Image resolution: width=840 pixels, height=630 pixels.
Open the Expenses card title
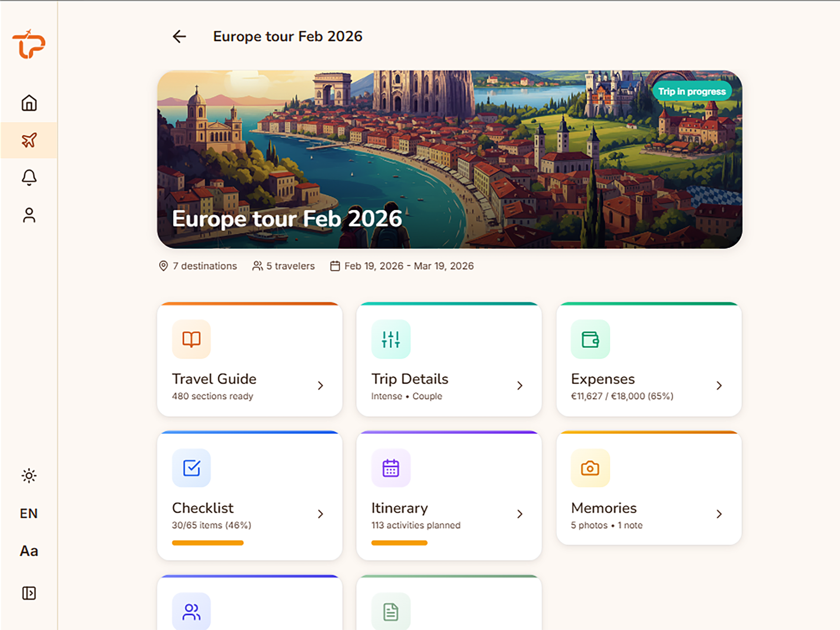tap(603, 379)
